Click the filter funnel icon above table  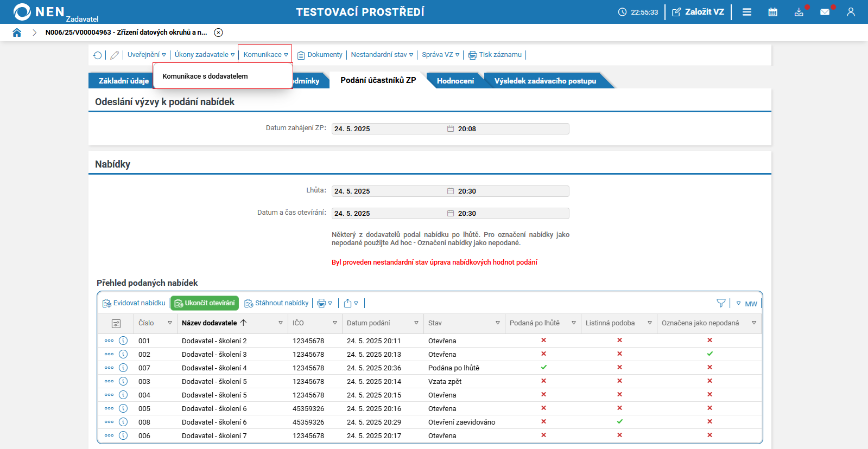pos(721,303)
